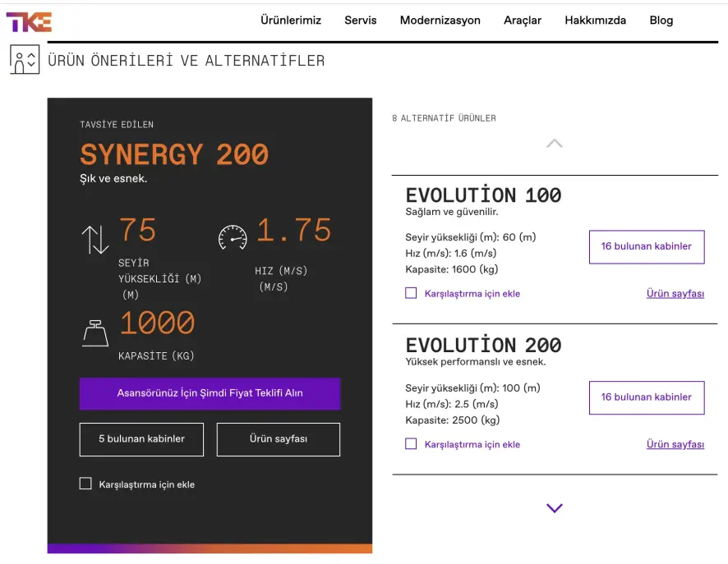Open Evolution 200 Ürün sayfası link

tap(675, 444)
